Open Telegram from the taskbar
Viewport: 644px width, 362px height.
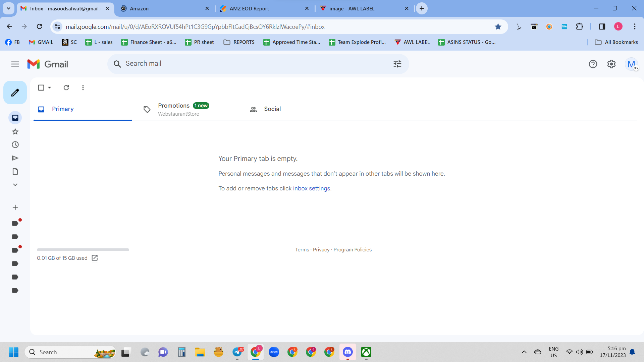pos(237,352)
